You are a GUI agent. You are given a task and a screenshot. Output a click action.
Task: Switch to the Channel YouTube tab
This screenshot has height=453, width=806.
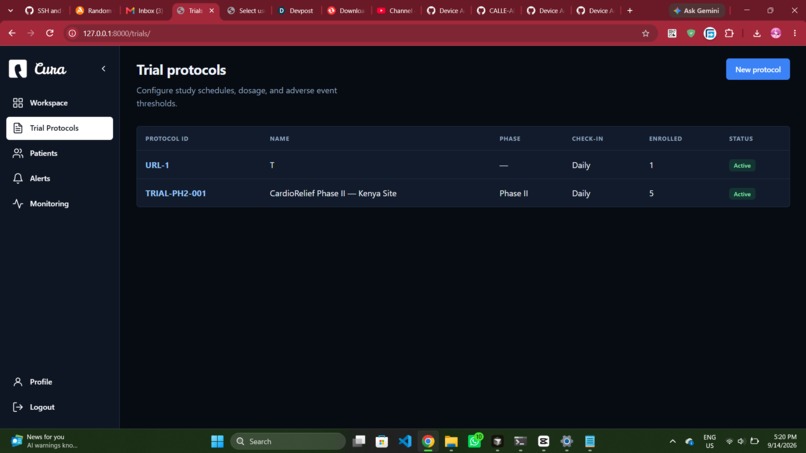pyautogui.click(x=395, y=11)
